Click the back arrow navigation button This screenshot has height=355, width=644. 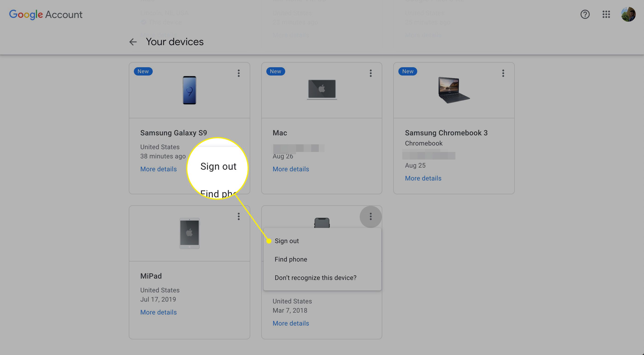[133, 42]
